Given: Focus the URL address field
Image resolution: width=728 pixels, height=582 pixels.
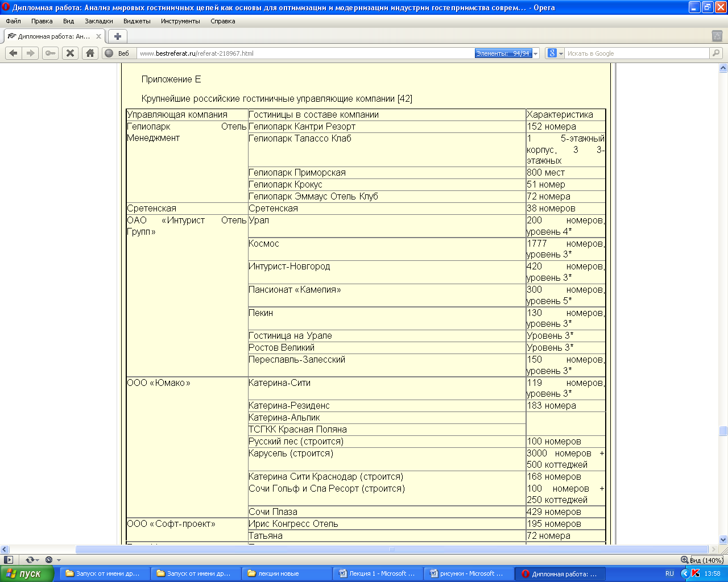Looking at the screenshot, I should (305, 53).
